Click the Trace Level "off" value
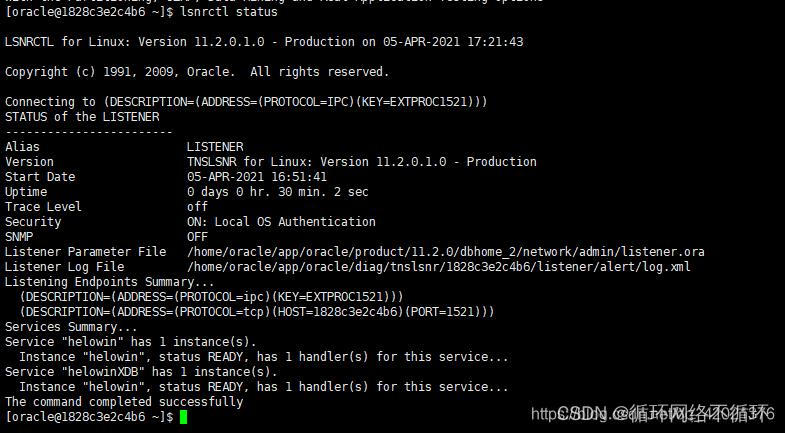Screen dimensions: 785x433 coord(197,207)
